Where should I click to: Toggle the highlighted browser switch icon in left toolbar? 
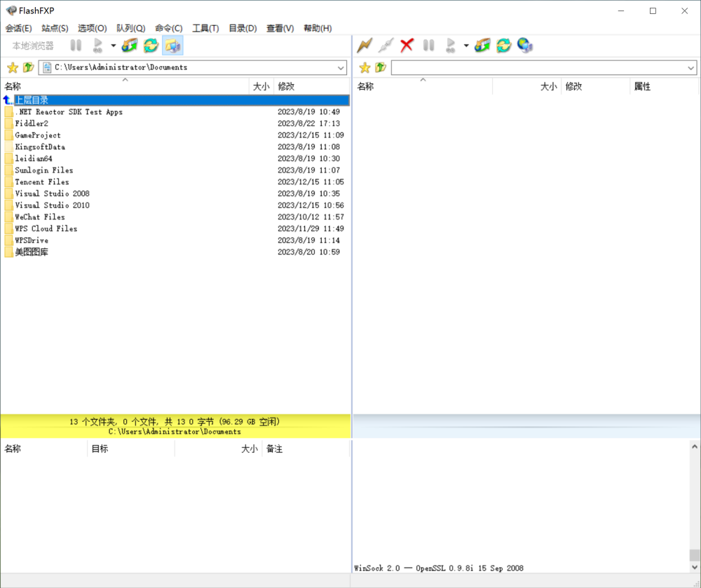point(172,46)
